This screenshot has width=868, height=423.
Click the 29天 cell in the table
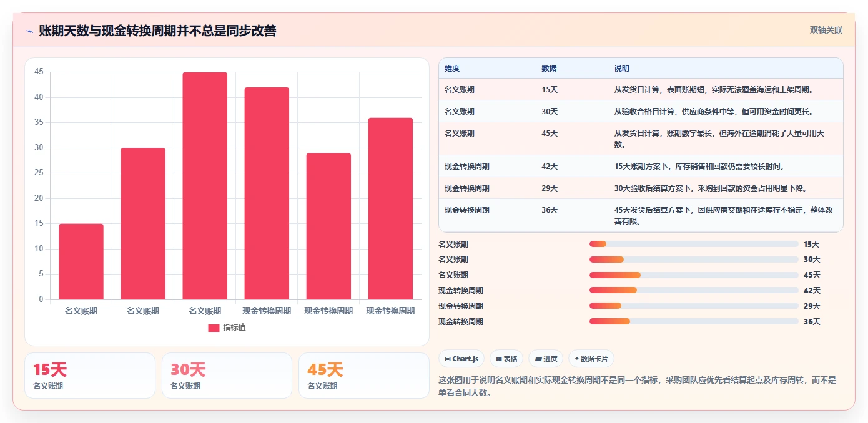550,188
